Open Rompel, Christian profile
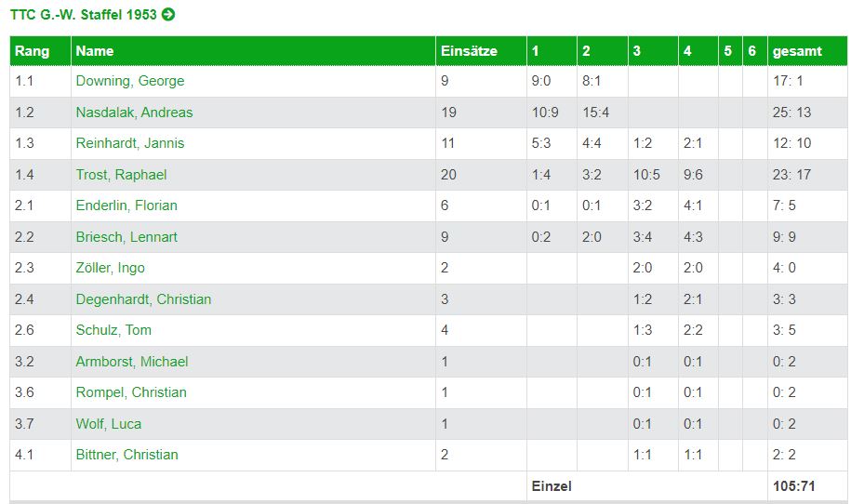 (131, 392)
